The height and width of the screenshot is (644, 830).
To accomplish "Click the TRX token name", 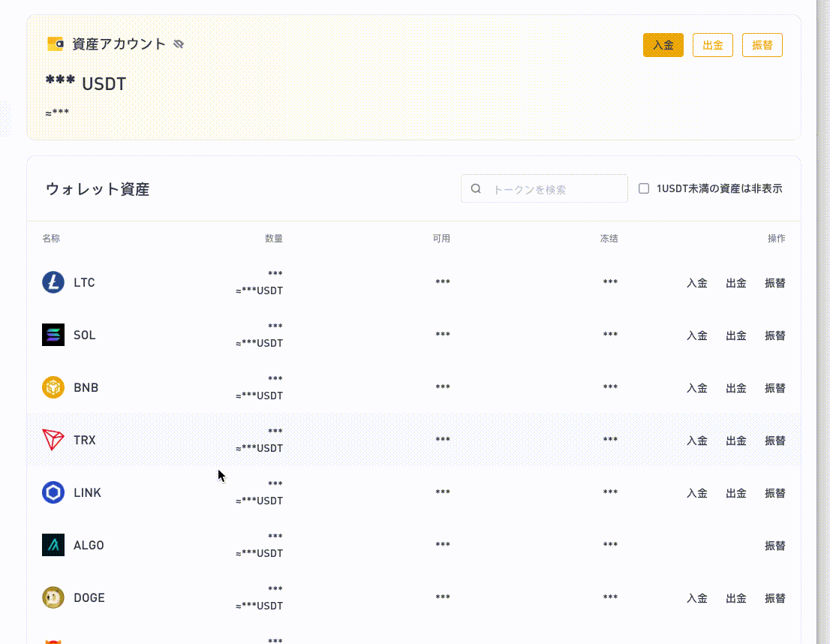I will pyautogui.click(x=85, y=440).
